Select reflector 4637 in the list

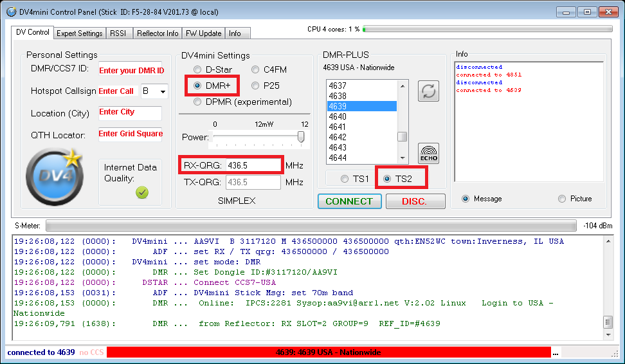pos(362,86)
